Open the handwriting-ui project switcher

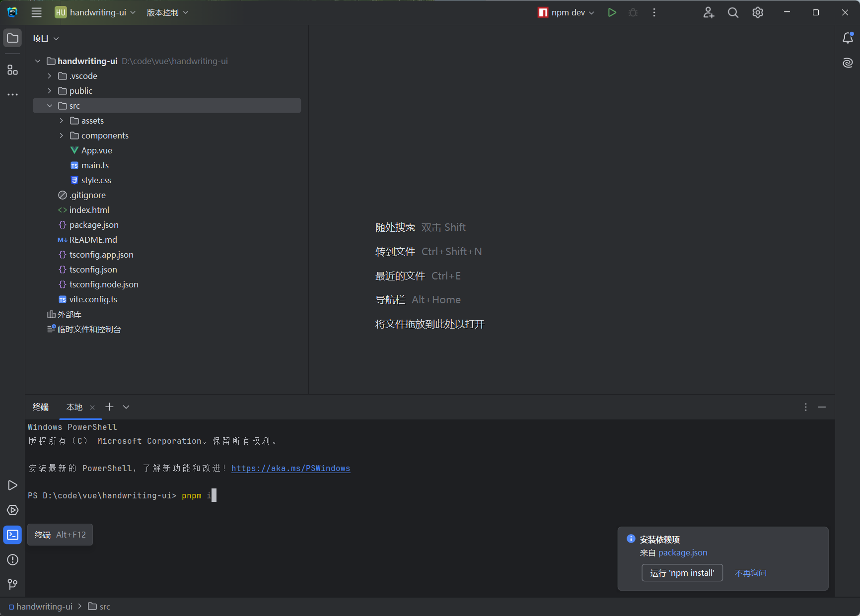click(95, 12)
